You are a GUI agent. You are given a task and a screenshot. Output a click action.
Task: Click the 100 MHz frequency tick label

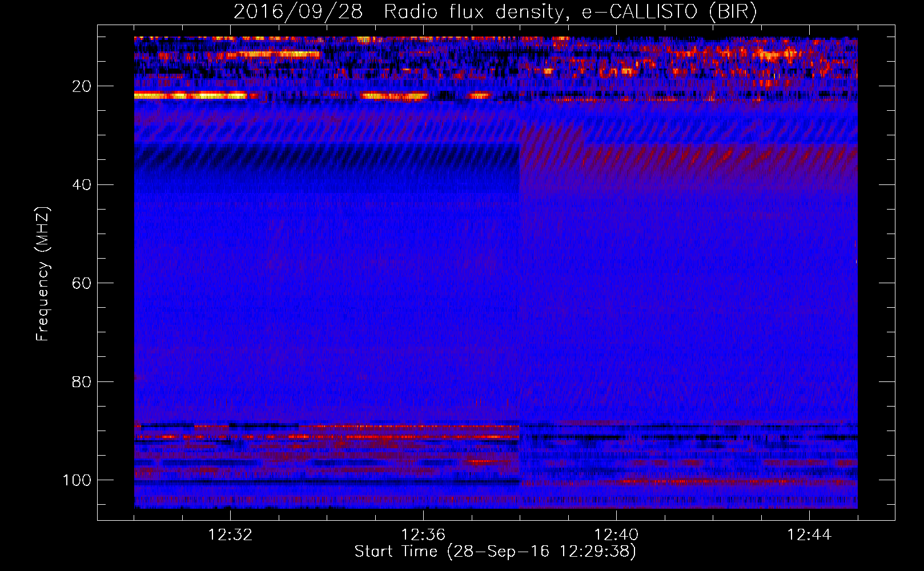[x=77, y=480]
